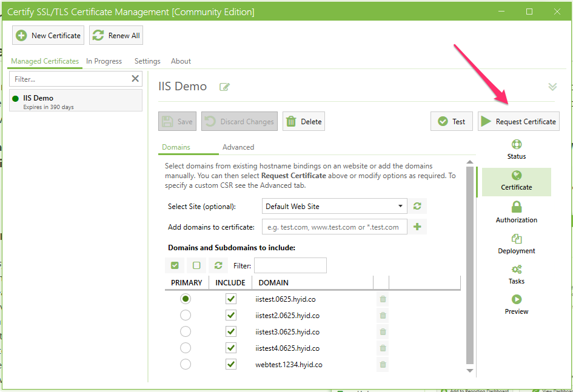Set iistest3.0625.hyid.co as primary domain
573x392 pixels.
186,331
